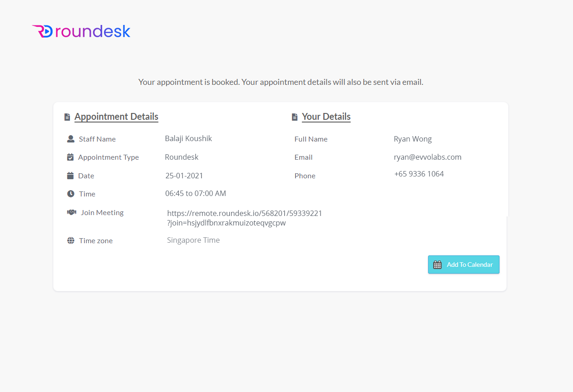Click the date value 25-01-2021

[x=184, y=176]
